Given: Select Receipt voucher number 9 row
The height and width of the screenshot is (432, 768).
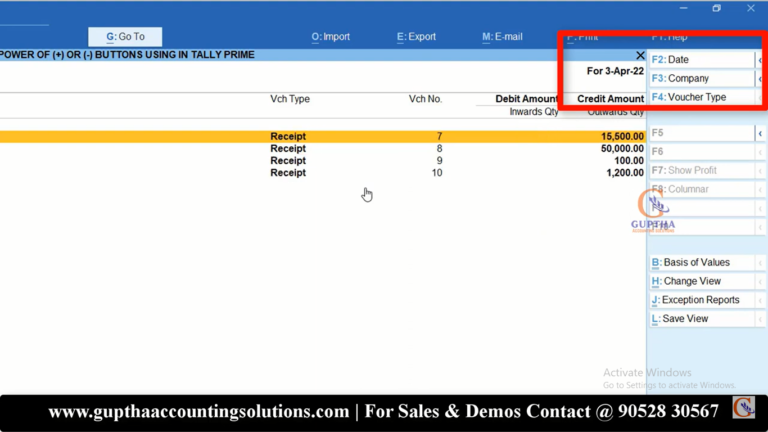Looking at the screenshot, I should coord(323,161).
